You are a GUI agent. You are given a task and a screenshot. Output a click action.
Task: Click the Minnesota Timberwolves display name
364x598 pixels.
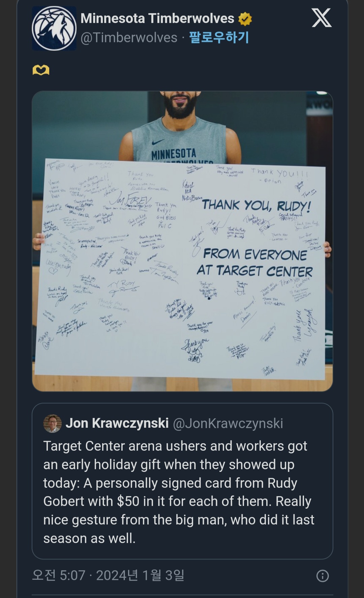(157, 19)
